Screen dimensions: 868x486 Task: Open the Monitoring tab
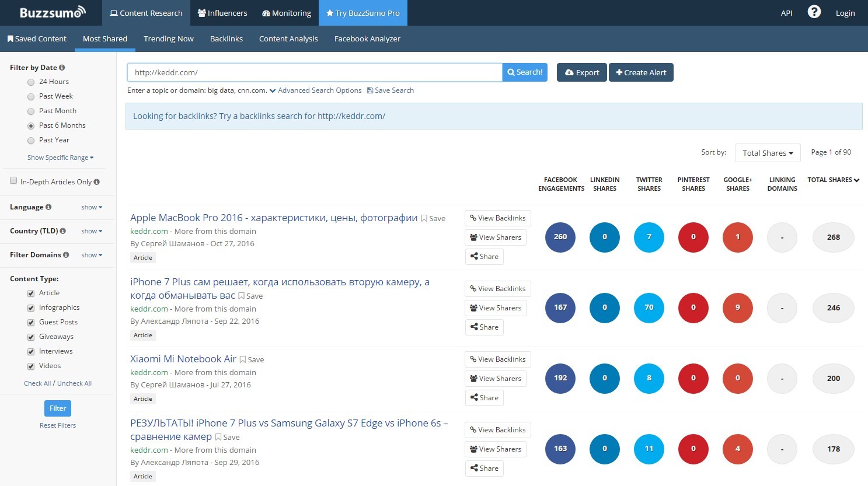point(287,13)
